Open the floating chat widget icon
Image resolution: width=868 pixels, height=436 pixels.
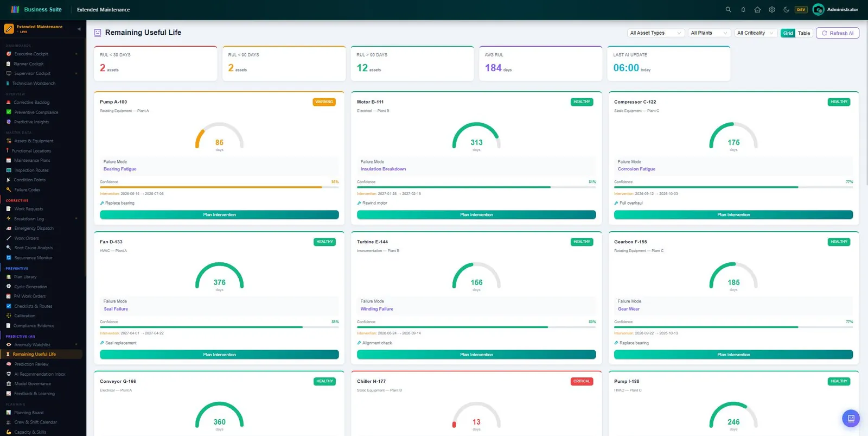pos(851,418)
